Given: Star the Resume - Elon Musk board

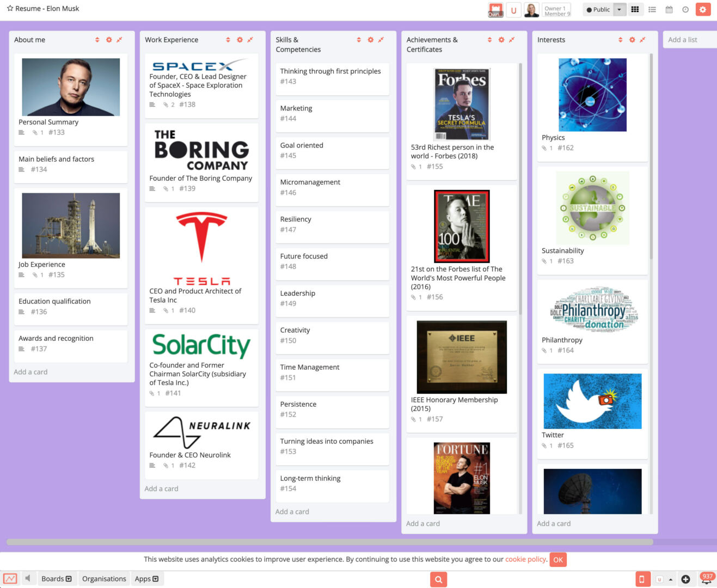Looking at the screenshot, I should (10, 9).
